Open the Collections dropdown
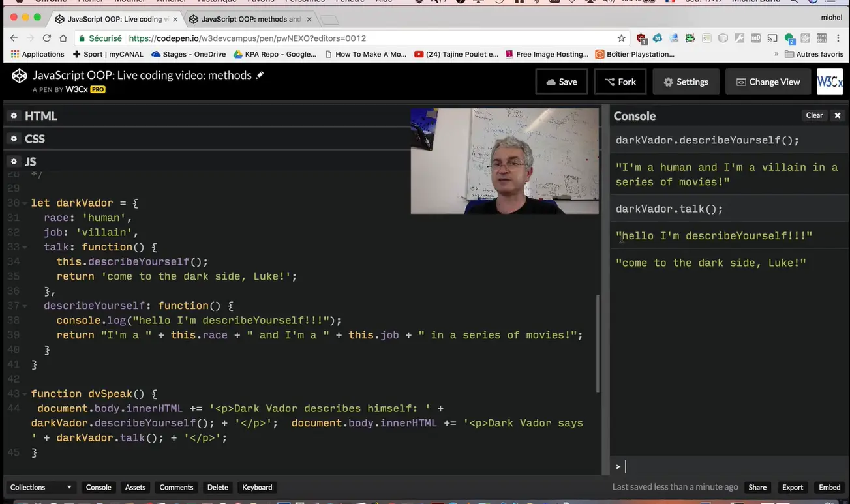850x504 pixels. pyautogui.click(x=40, y=487)
